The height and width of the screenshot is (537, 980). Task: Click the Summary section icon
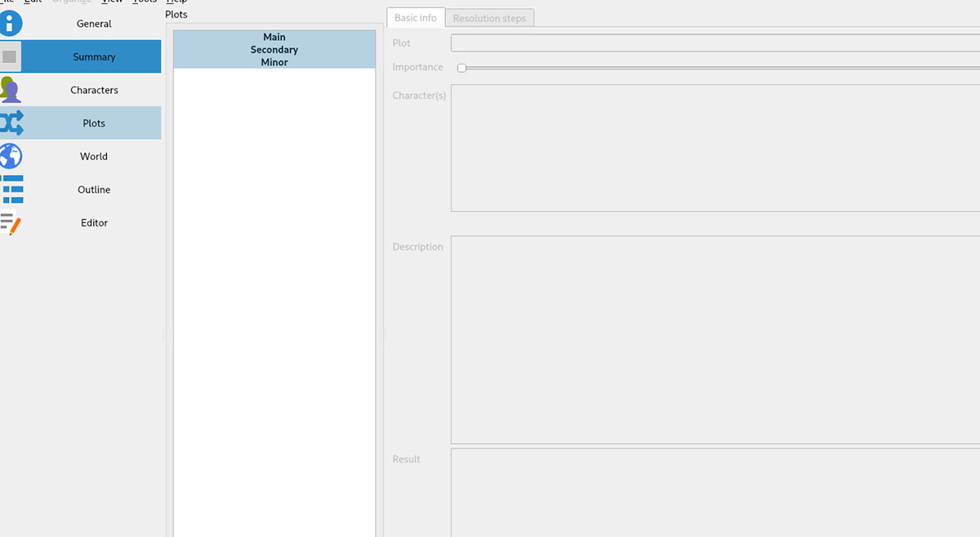coord(10,56)
